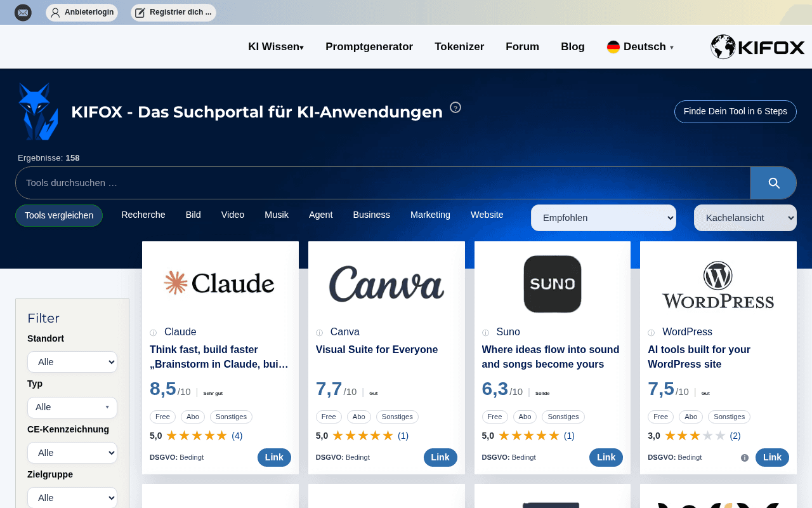
Task: Click the Link button on Claude card
Action: tap(274, 457)
